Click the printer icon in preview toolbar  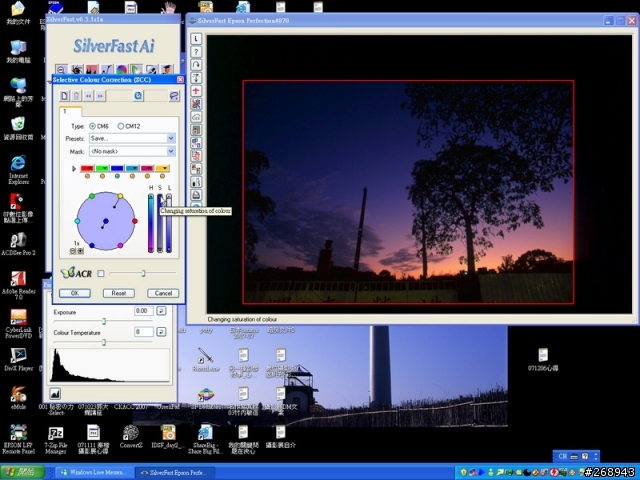[196, 195]
